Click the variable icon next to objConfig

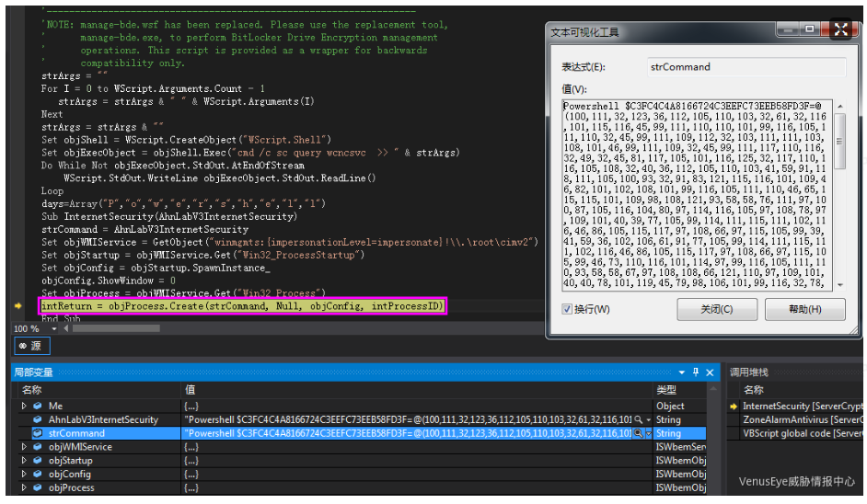[38, 475]
